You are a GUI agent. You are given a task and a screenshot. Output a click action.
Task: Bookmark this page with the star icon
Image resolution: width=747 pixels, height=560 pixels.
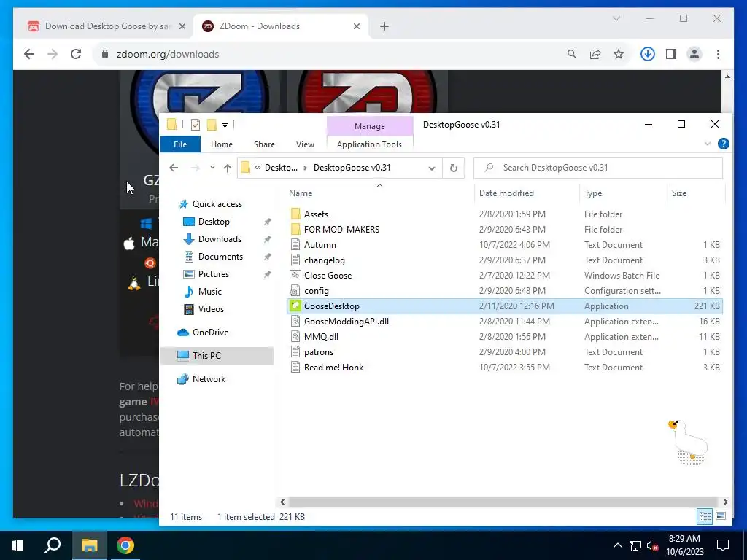619,54
